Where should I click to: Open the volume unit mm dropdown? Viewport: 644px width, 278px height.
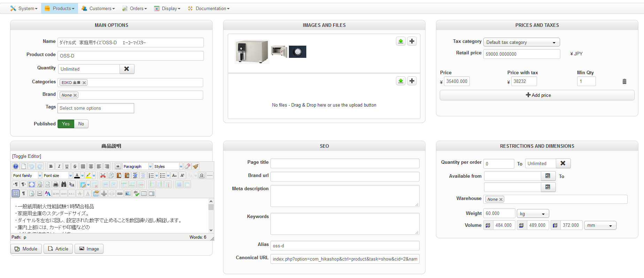[x=600, y=225]
